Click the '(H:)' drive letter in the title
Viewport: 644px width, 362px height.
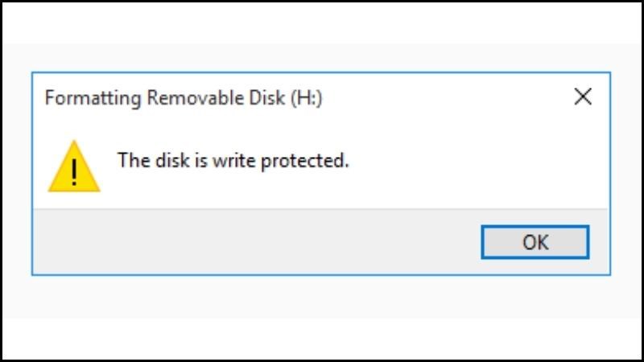305,99
